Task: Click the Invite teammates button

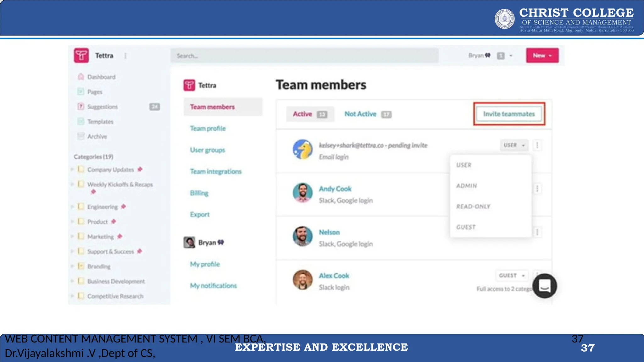Action: pyautogui.click(x=509, y=114)
